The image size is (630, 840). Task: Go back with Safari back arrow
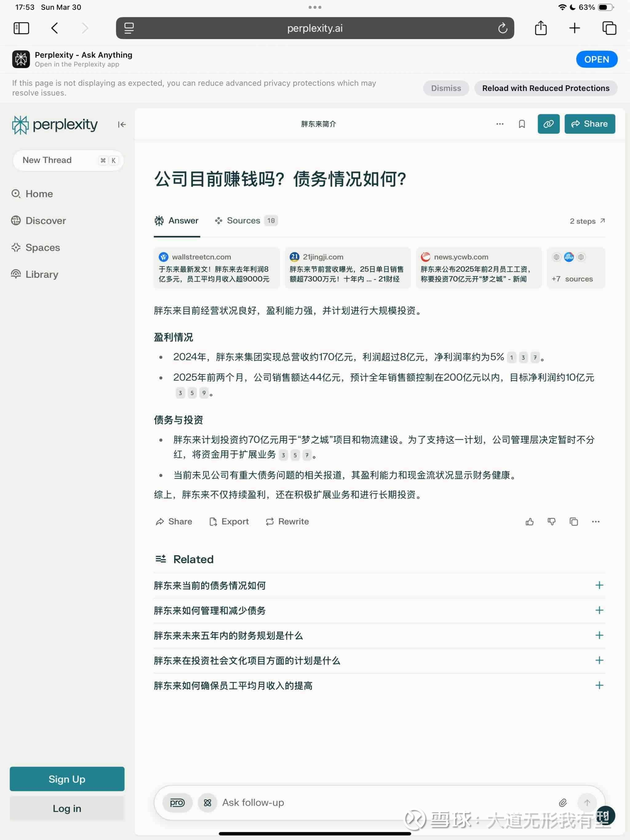pos(55,28)
